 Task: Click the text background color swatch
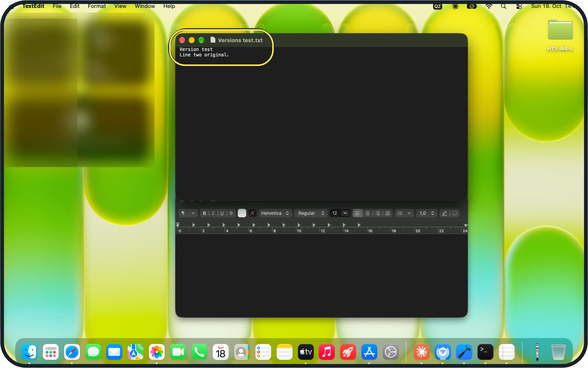point(252,213)
